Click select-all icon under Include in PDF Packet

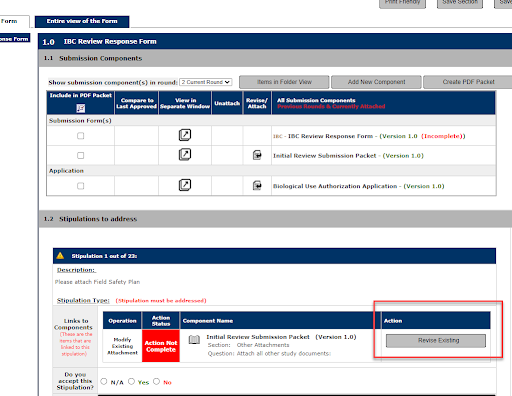pyautogui.click(x=81, y=108)
